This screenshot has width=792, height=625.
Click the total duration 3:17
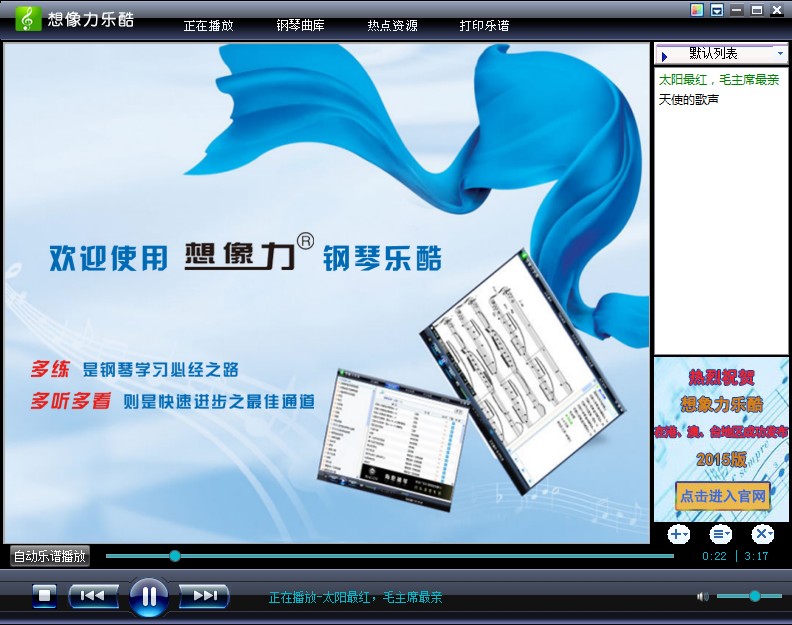click(x=756, y=556)
